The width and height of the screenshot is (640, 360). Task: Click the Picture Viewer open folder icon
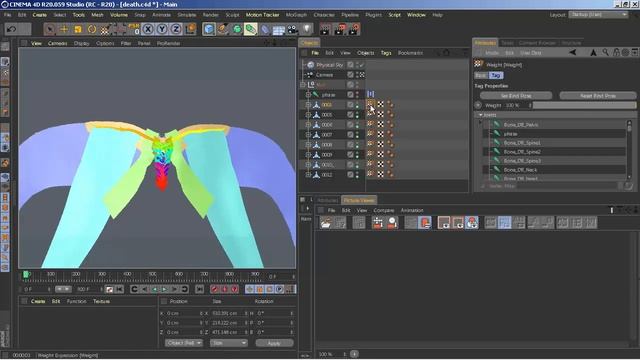tap(326, 223)
